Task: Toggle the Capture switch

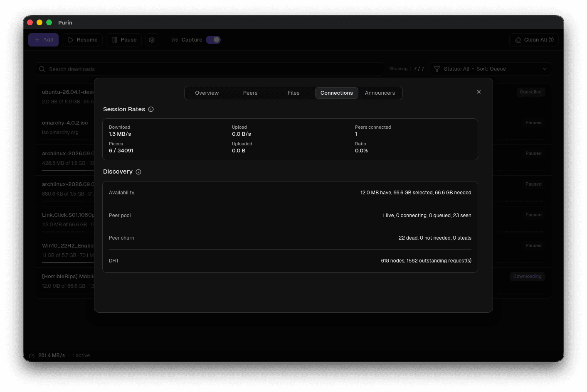Action: point(213,40)
